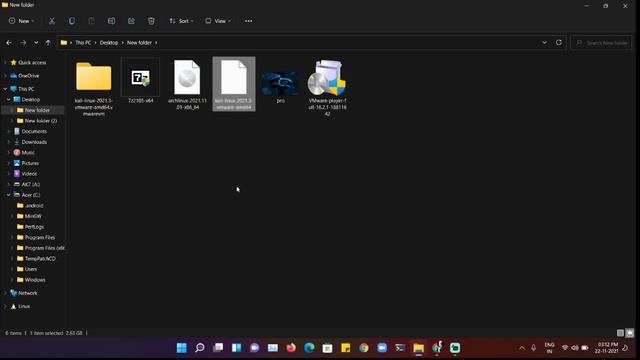Share the selected file
Screen dimensions: 640x360
pos(131,21)
